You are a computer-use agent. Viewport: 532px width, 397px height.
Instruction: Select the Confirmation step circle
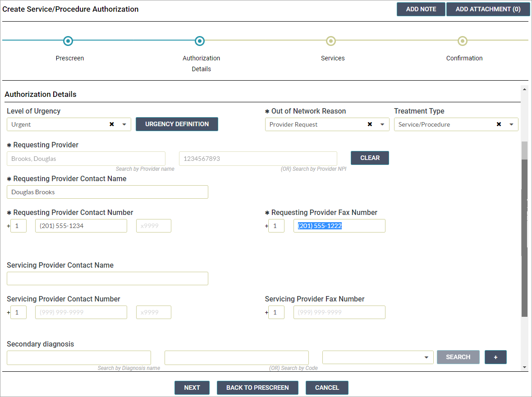point(462,41)
